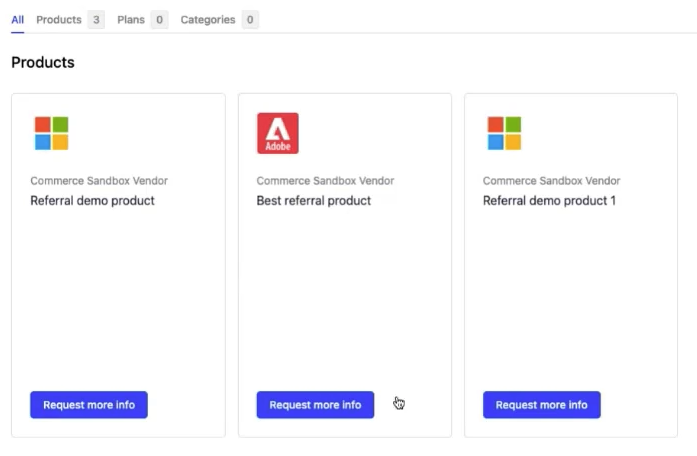Image resolution: width=697 pixels, height=456 pixels.
Task: Click the Microsoft logo on Referral demo product 1
Action: [x=504, y=133]
